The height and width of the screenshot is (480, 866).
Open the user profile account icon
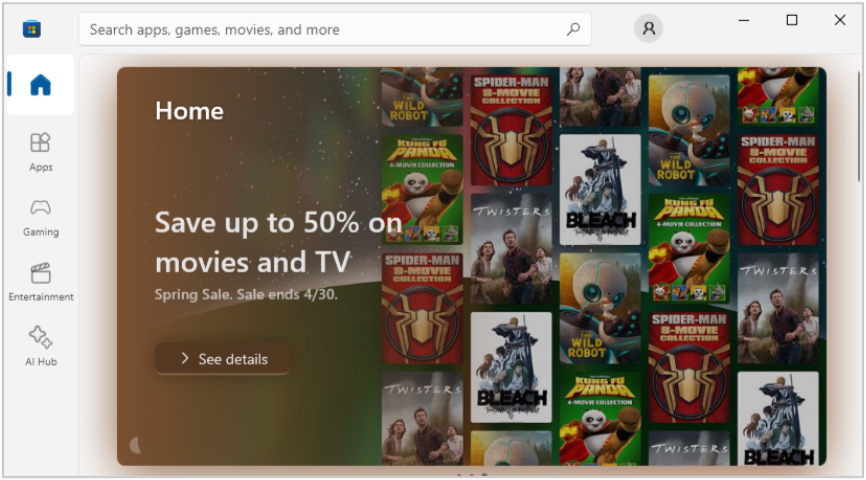point(648,29)
